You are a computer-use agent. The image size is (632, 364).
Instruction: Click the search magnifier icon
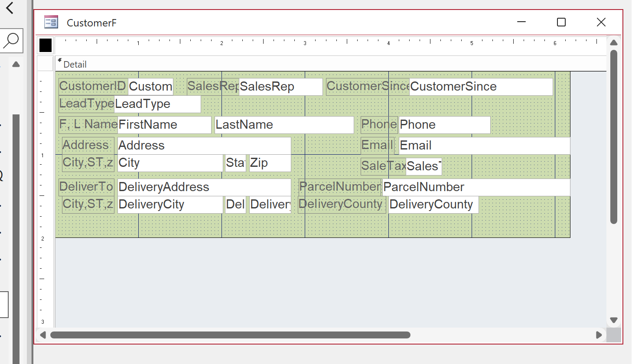(11, 40)
